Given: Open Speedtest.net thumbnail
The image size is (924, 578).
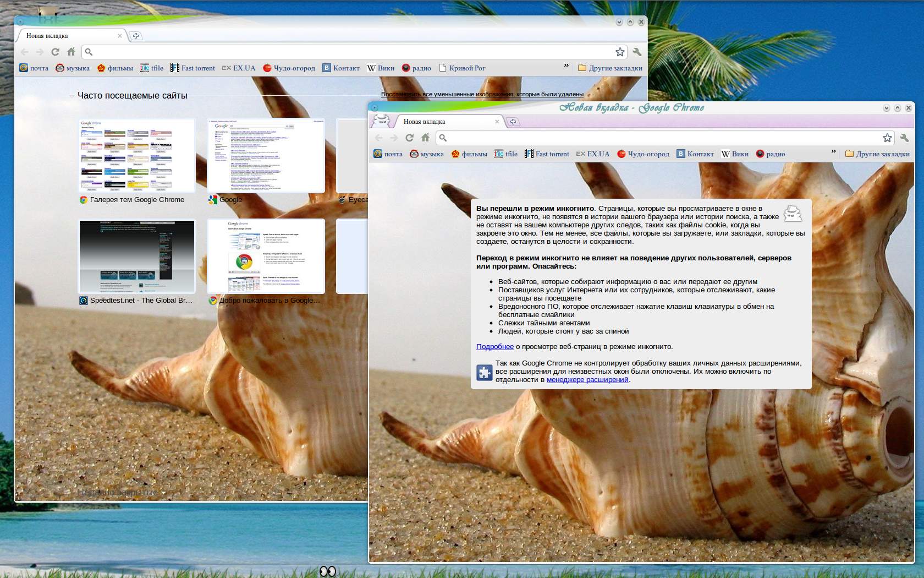Looking at the screenshot, I should click(137, 257).
